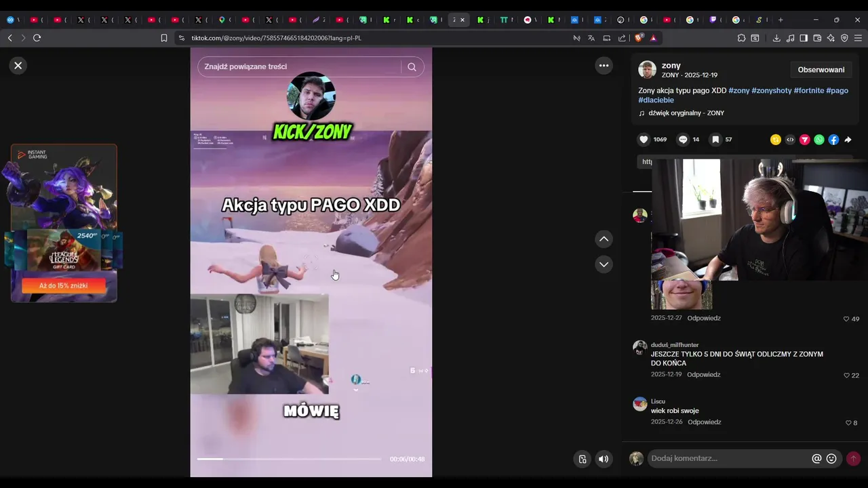
Task: Open the #dlaciebie hashtag link
Action: (x=656, y=100)
